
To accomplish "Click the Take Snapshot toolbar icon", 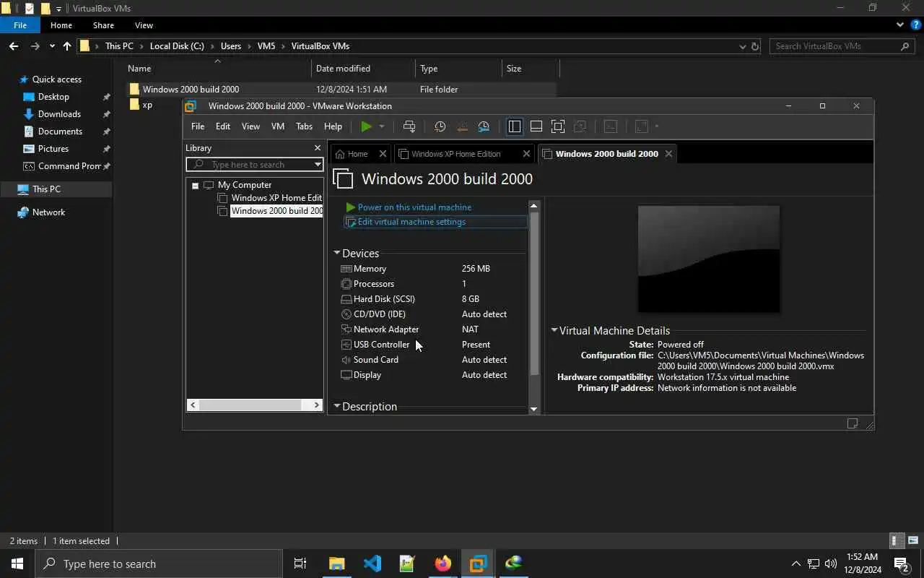I will click(x=440, y=126).
